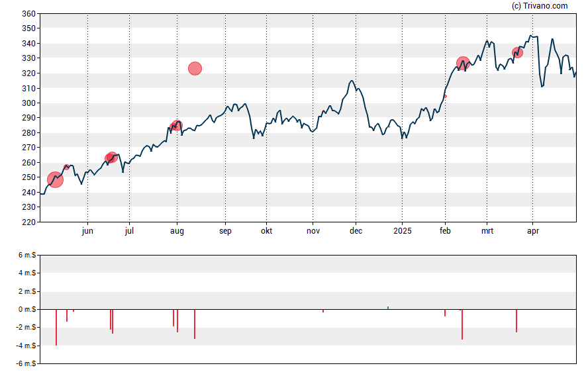Click the red bar below mid-August bubble
588x374 pixels.
pyautogui.click(x=195, y=324)
